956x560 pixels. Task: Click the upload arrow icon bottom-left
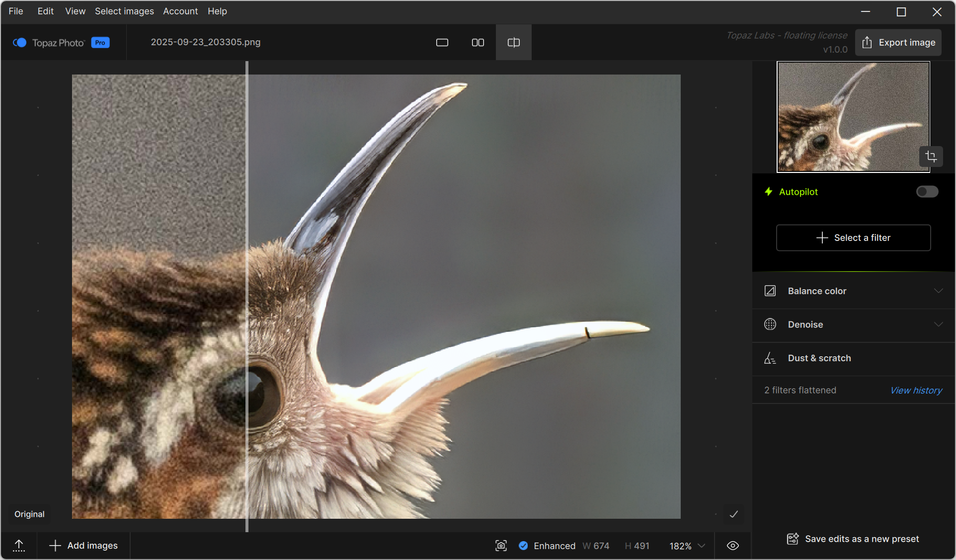pos(19,546)
